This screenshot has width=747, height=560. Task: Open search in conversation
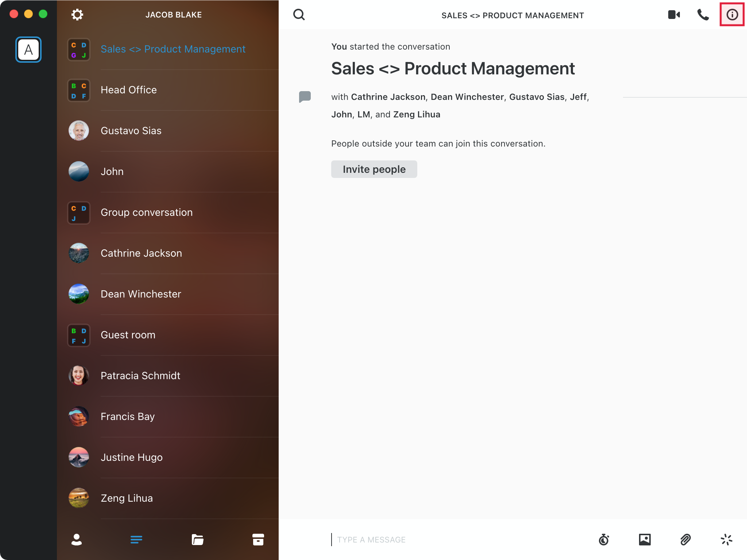click(299, 15)
